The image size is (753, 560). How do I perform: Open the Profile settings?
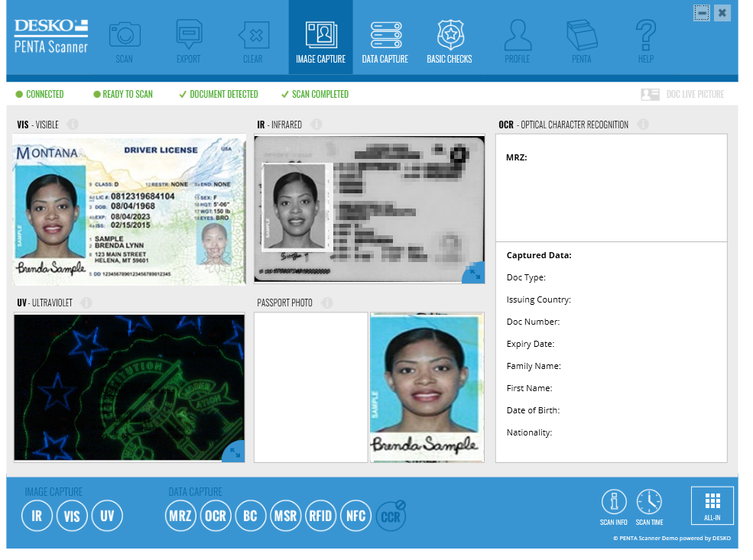point(518,37)
